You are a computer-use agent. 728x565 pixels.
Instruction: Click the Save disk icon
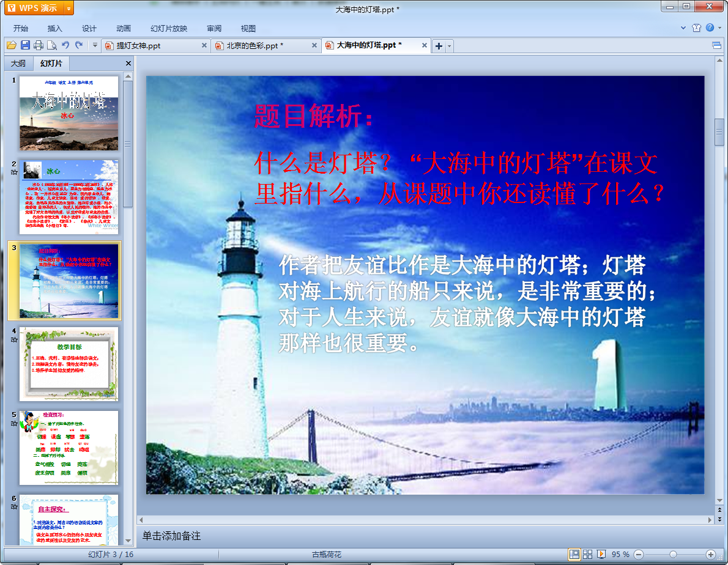(25, 45)
